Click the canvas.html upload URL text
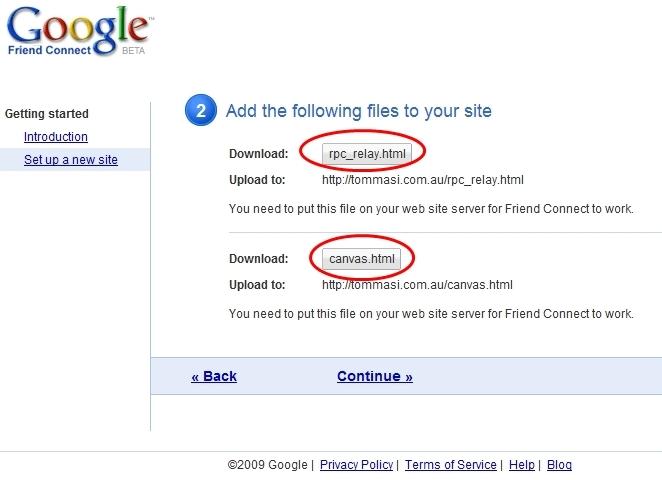Screen dimensions: 662x480 point(417,285)
